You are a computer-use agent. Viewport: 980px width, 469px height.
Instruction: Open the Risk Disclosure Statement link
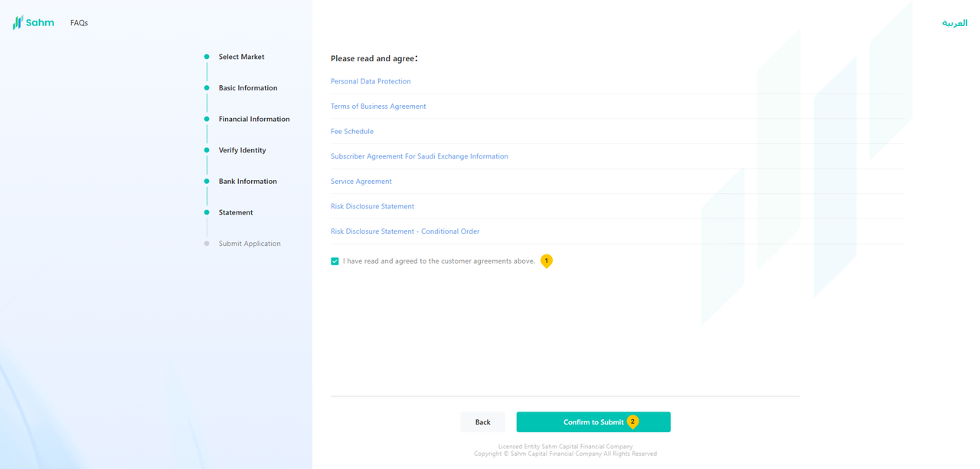(372, 206)
